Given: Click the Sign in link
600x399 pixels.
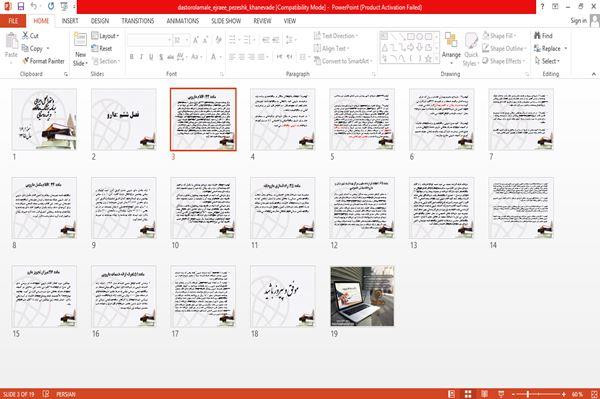Looking at the screenshot, I should tap(578, 21).
